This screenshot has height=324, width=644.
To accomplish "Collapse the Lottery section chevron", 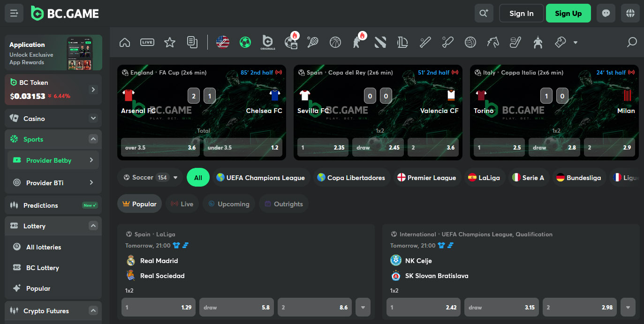I will (93, 226).
